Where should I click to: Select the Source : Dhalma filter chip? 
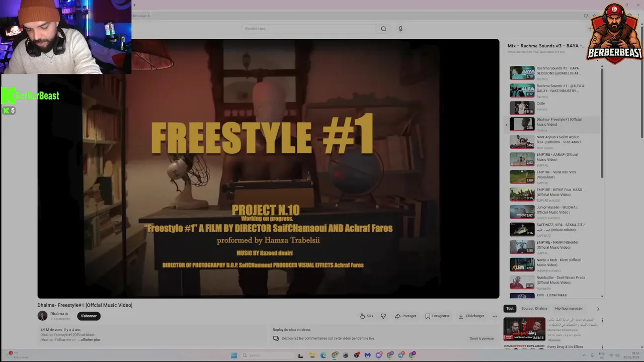coord(534,308)
